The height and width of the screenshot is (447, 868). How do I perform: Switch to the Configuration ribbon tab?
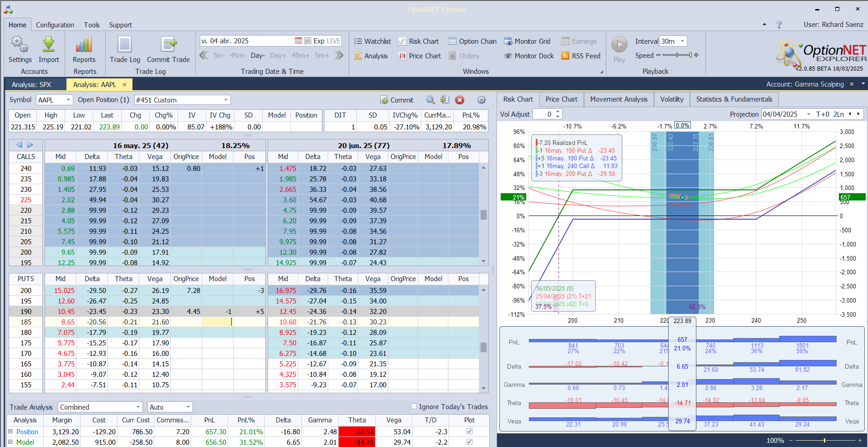[x=55, y=25]
